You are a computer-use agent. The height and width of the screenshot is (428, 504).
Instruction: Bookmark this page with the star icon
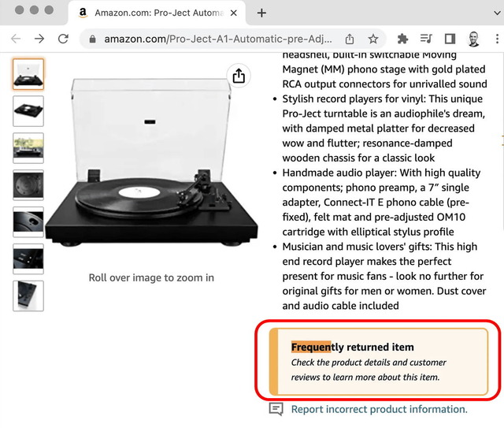point(373,39)
